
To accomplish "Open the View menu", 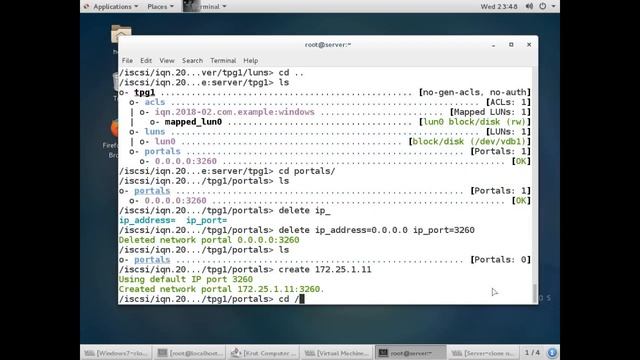I will pyautogui.click(x=167, y=60).
